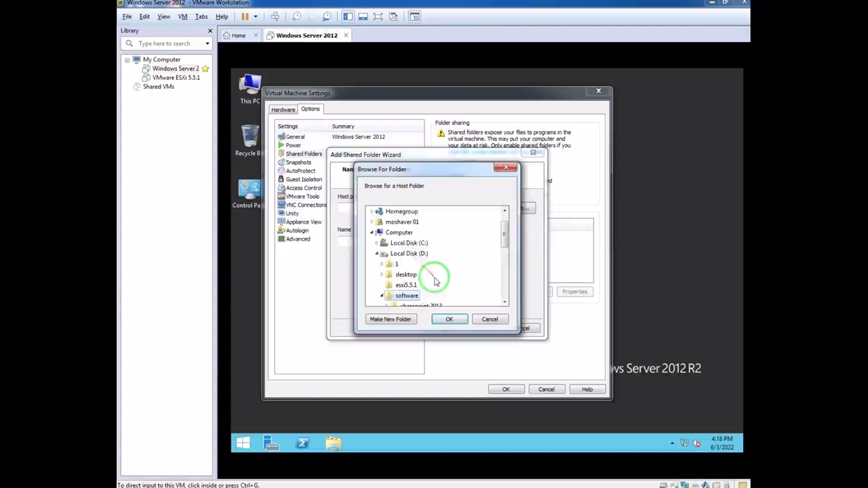Image resolution: width=868 pixels, height=488 pixels.
Task: Click the folder tree vertical scrollbar thumb
Action: coord(504,235)
